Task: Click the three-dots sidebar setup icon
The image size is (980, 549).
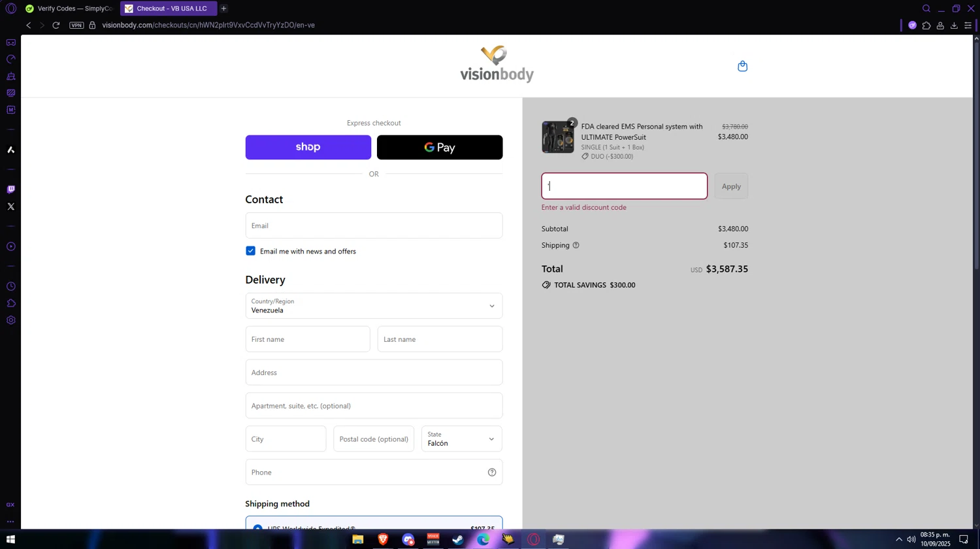Action: [10, 522]
